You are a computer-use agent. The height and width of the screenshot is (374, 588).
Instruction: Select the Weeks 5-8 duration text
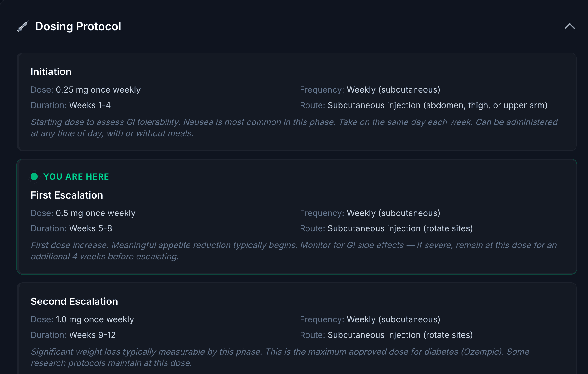click(90, 228)
